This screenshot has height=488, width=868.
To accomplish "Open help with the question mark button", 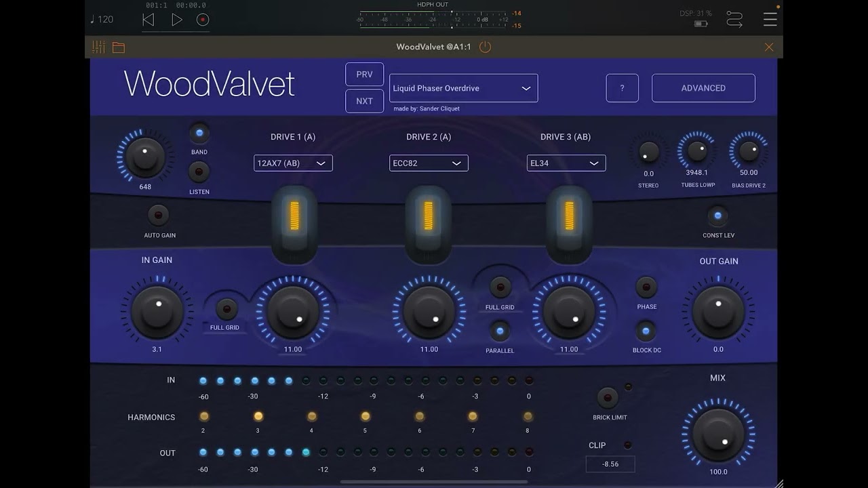I will coord(623,88).
